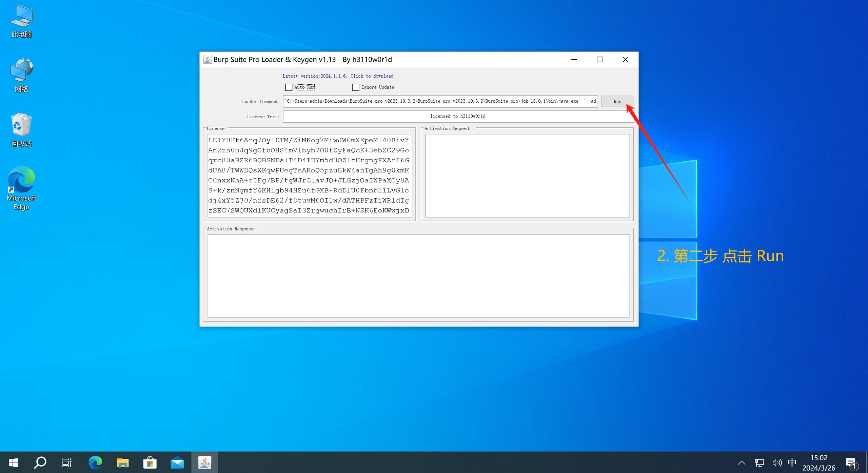Click the Activation Response group label

tap(231, 229)
